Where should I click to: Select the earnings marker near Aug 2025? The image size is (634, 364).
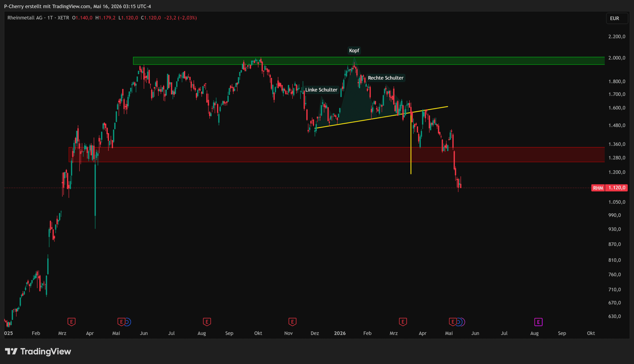pyautogui.click(x=207, y=322)
